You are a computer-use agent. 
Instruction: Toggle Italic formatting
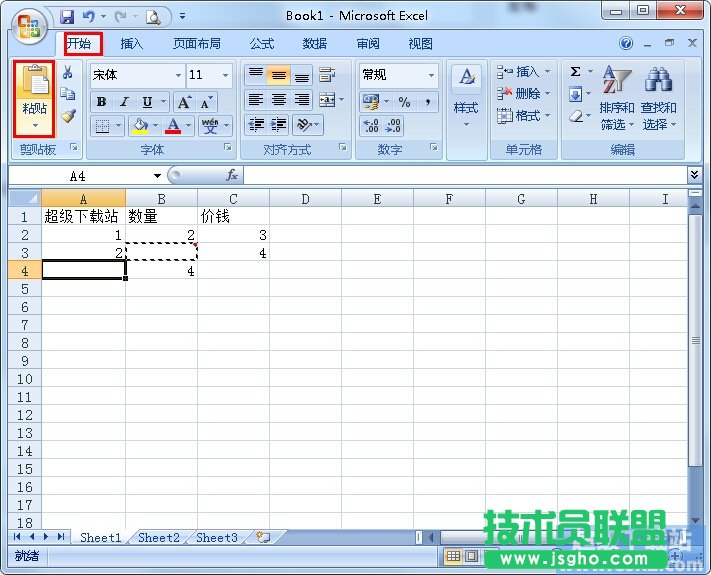(x=124, y=102)
